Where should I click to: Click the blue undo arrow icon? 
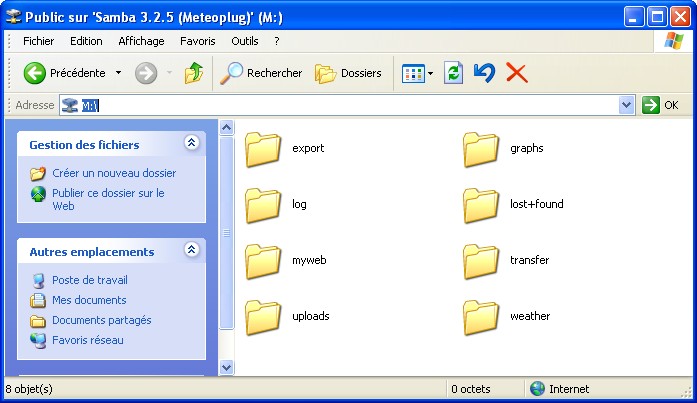pyautogui.click(x=485, y=73)
